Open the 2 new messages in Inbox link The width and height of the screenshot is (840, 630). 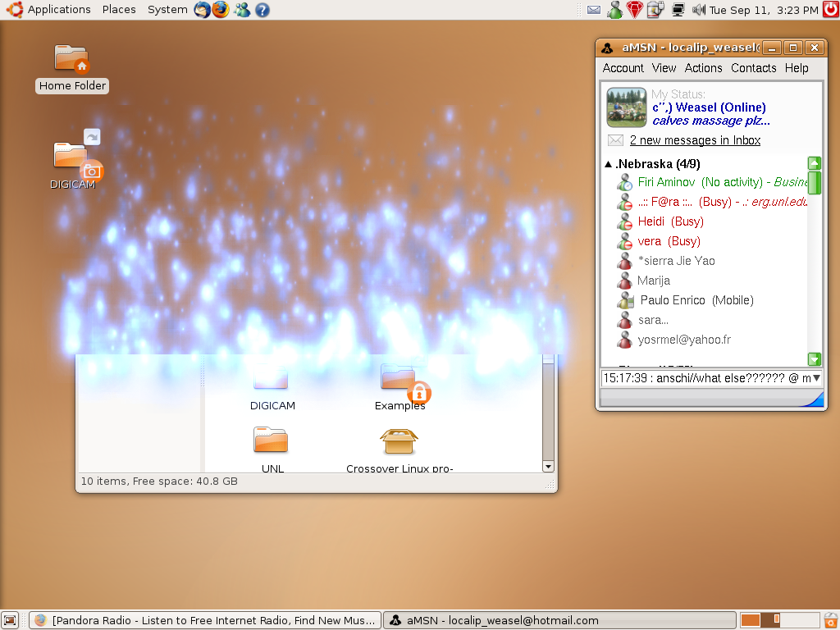tap(695, 140)
